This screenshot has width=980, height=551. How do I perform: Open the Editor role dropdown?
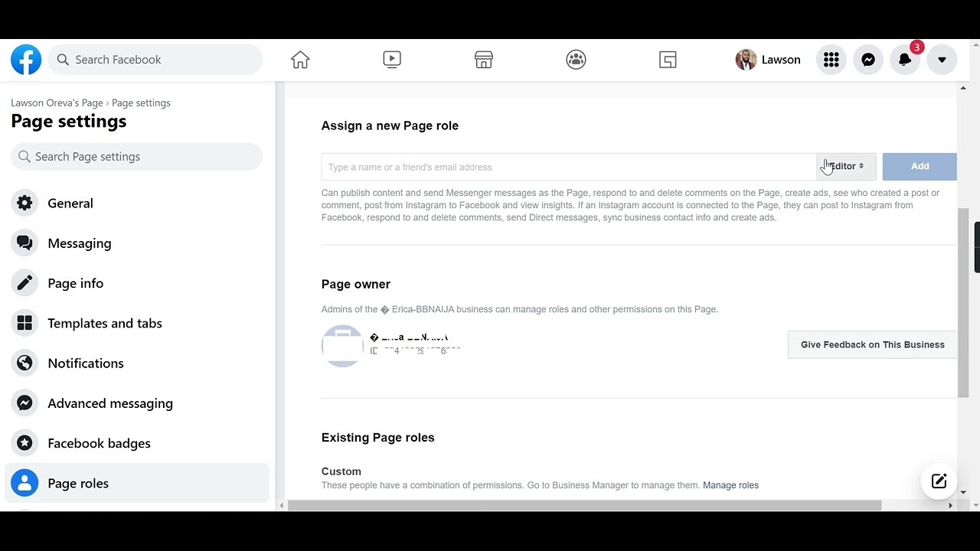click(x=846, y=167)
